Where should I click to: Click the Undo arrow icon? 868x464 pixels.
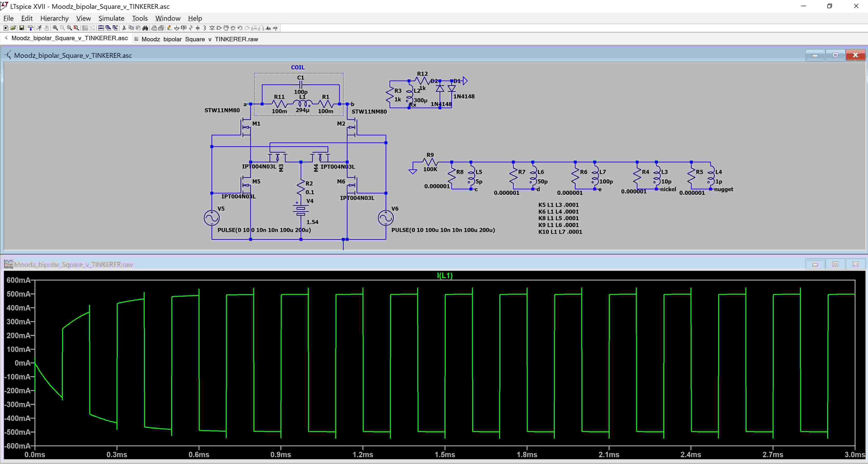click(240, 28)
